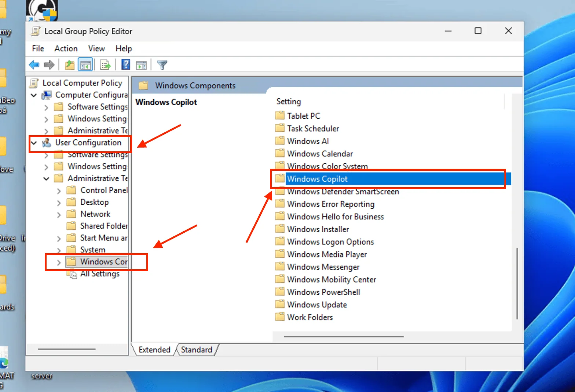Switch to the Extended tab
Screen dimensions: 575x392
(x=154, y=350)
